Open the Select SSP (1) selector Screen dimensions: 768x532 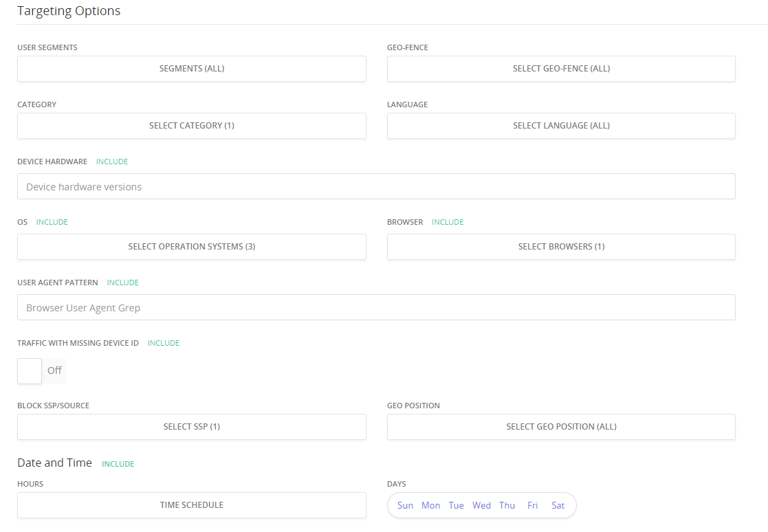pyautogui.click(x=191, y=427)
